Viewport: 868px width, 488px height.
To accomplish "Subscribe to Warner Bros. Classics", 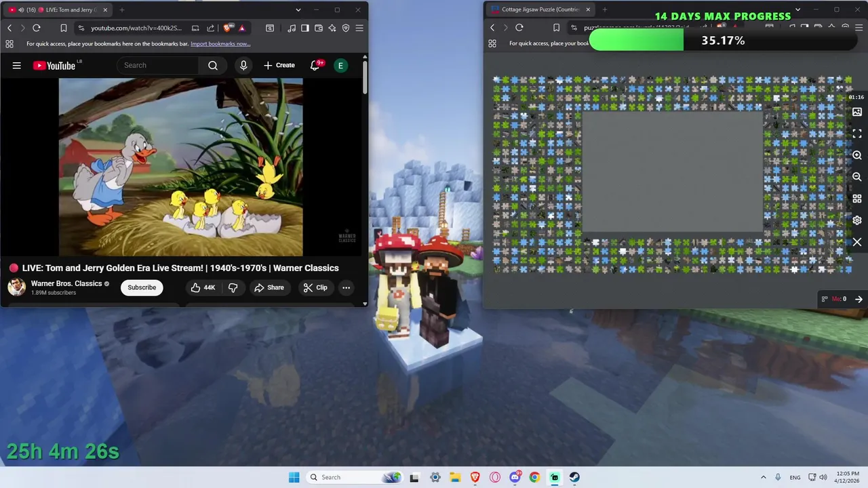I will pos(142,287).
